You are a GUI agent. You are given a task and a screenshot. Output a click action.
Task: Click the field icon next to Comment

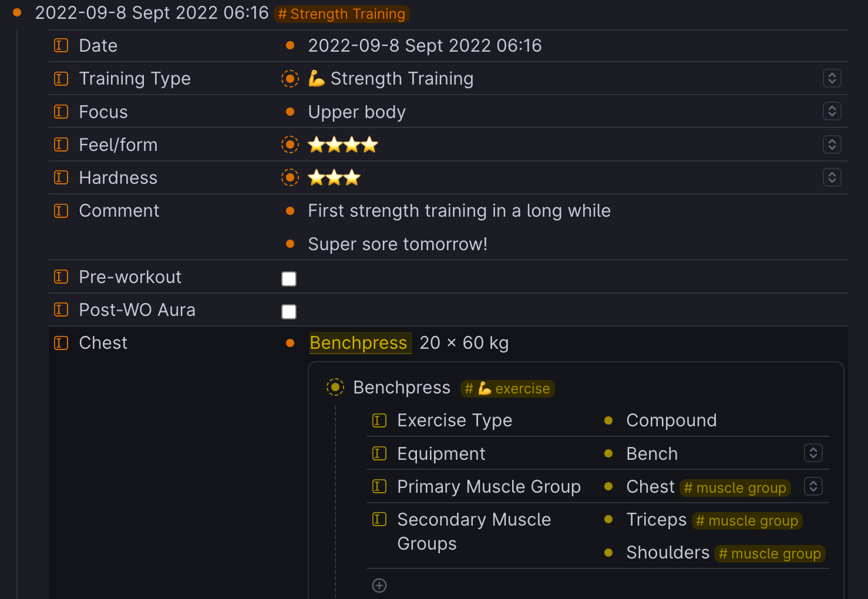pyautogui.click(x=61, y=210)
